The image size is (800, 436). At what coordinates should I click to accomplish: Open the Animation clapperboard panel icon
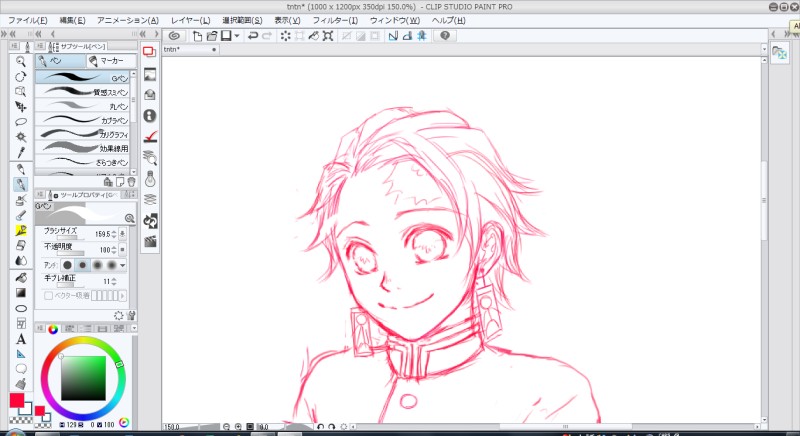(150, 241)
